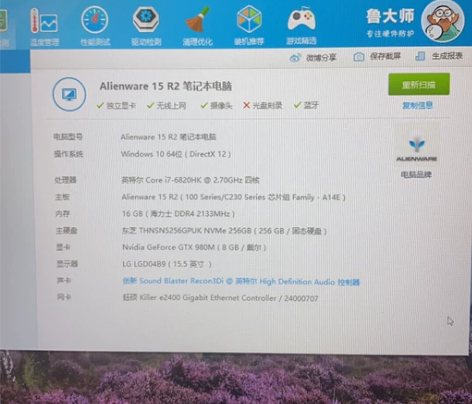Select the THNSN5256GPUK NVMe 256GB disk text
This screenshot has height=404, width=472.
coord(224,231)
